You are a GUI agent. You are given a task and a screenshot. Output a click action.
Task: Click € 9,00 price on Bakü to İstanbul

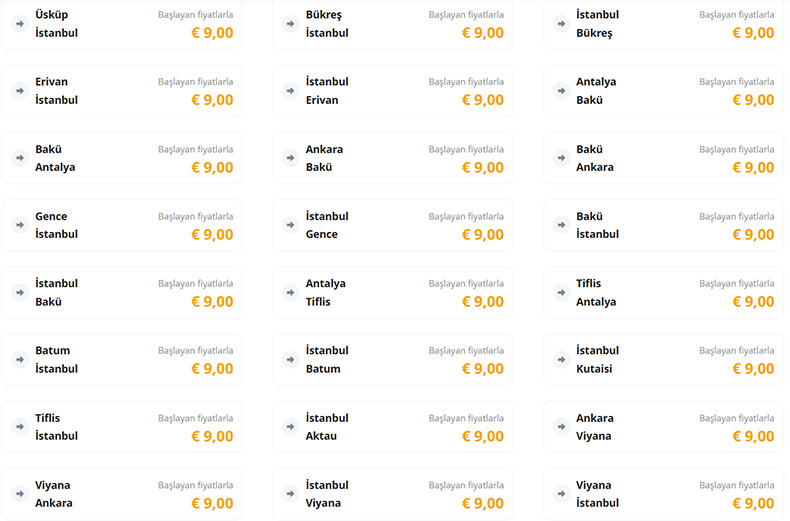tap(753, 235)
